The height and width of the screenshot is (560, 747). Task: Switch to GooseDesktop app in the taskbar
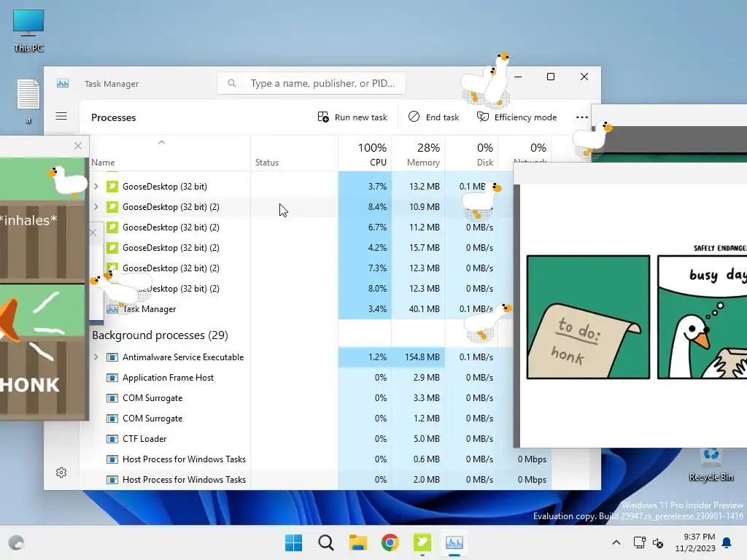pyautogui.click(x=422, y=542)
